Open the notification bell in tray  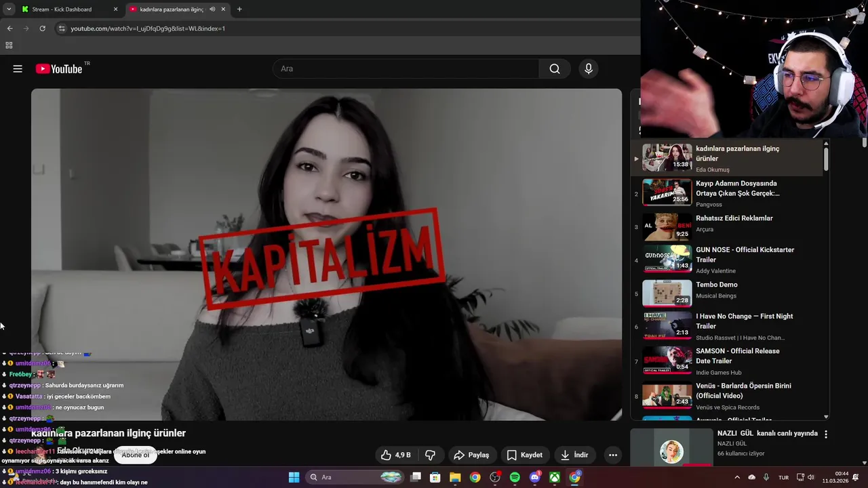[x=856, y=477]
